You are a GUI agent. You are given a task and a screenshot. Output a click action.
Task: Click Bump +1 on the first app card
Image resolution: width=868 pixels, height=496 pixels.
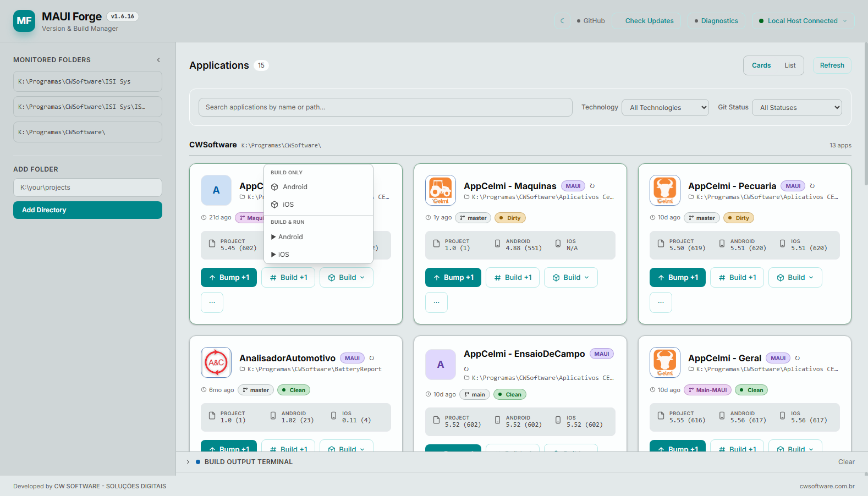tap(229, 278)
